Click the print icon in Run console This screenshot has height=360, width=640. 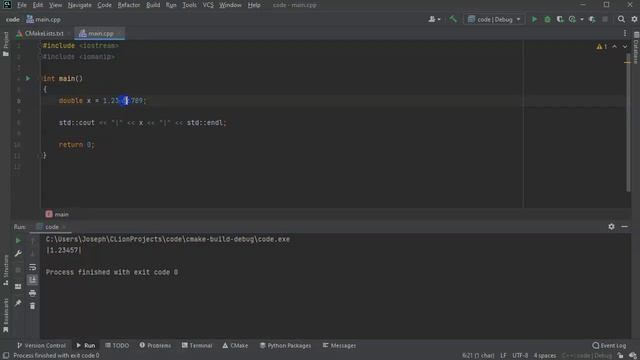[32, 293]
